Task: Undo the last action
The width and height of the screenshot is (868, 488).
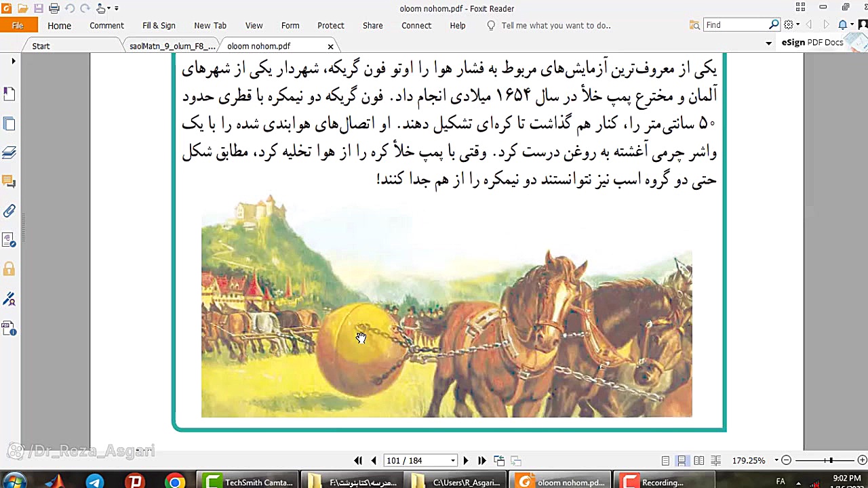Action: 70,8
